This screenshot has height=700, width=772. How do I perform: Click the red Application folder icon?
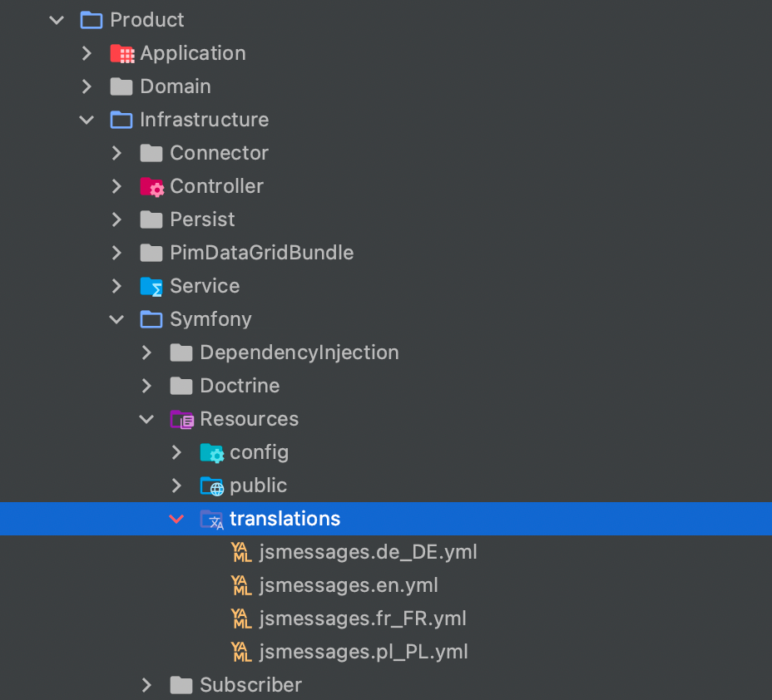coord(121,53)
